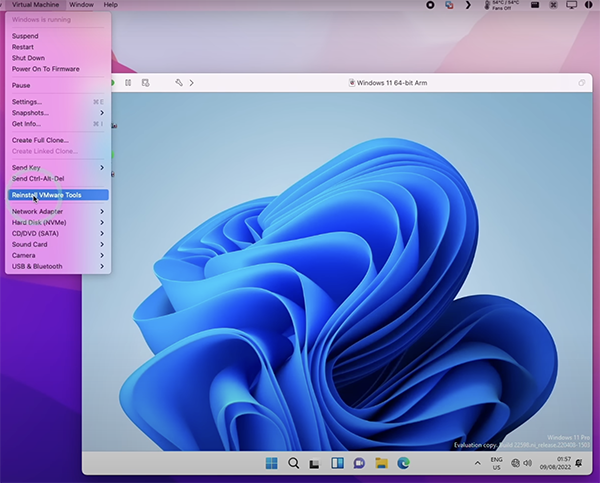Expand the Send Key submenu
Screen dimensions: 600x483
point(58,168)
